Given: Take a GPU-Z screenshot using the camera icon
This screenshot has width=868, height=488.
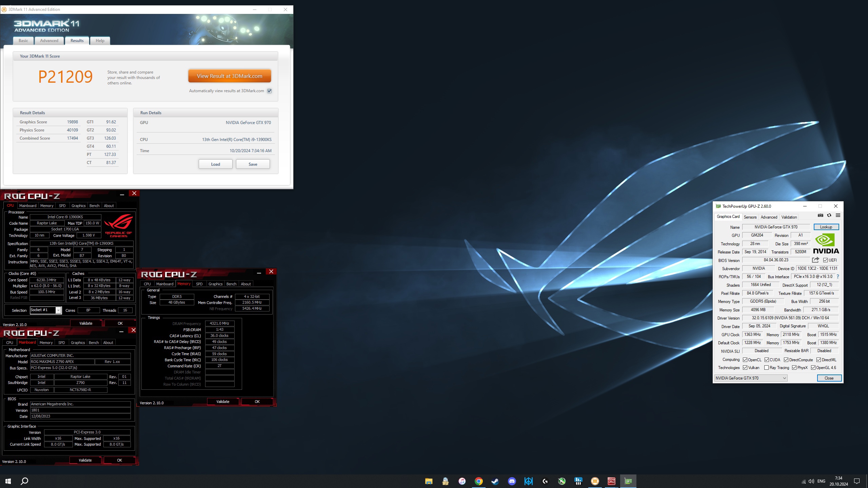Looking at the screenshot, I should pos(820,216).
